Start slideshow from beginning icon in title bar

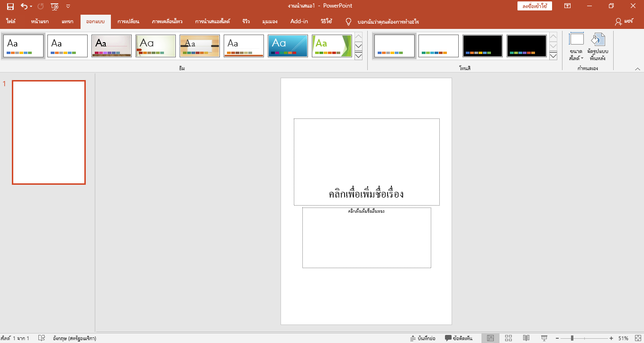pyautogui.click(x=54, y=6)
